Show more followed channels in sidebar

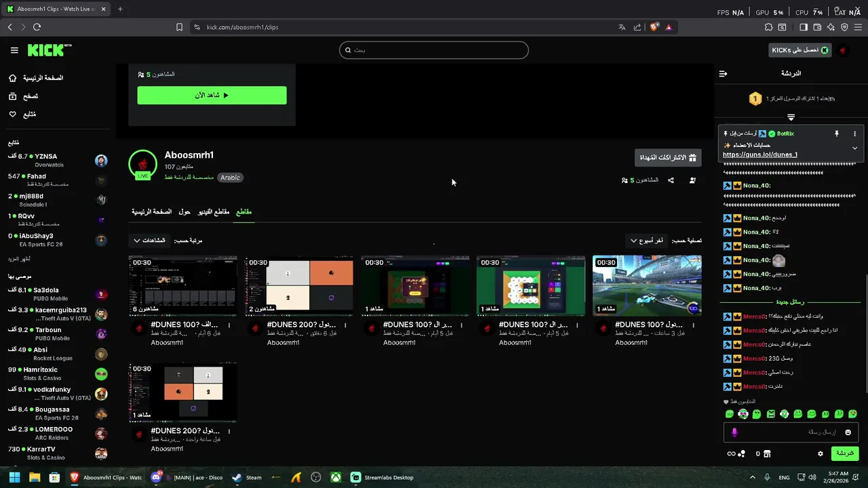coord(19,259)
